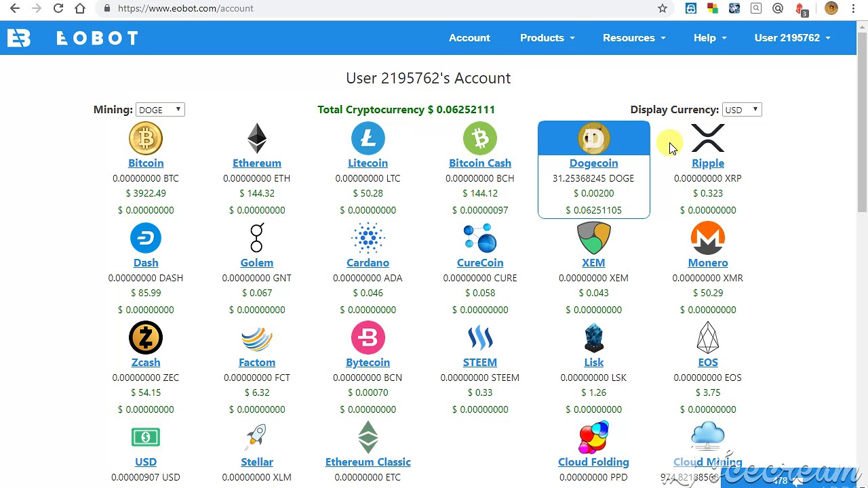Open the Cardano link

[x=368, y=263]
